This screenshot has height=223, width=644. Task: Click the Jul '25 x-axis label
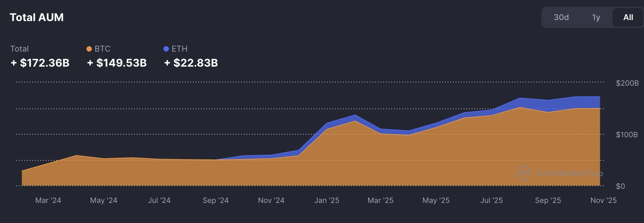coord(491,200)
